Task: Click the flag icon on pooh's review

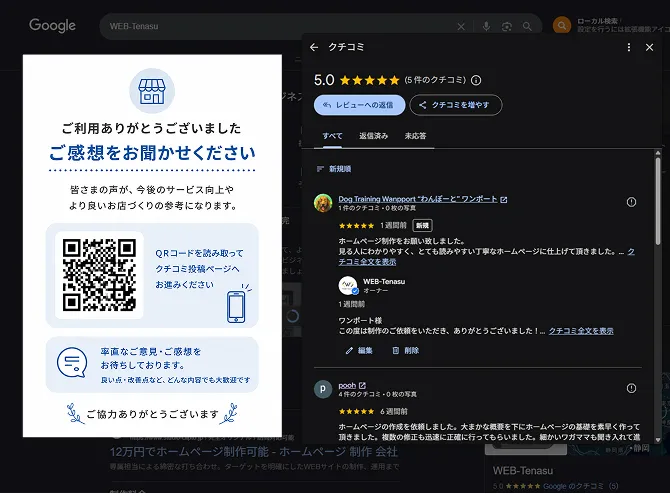Action: point(631,388)
